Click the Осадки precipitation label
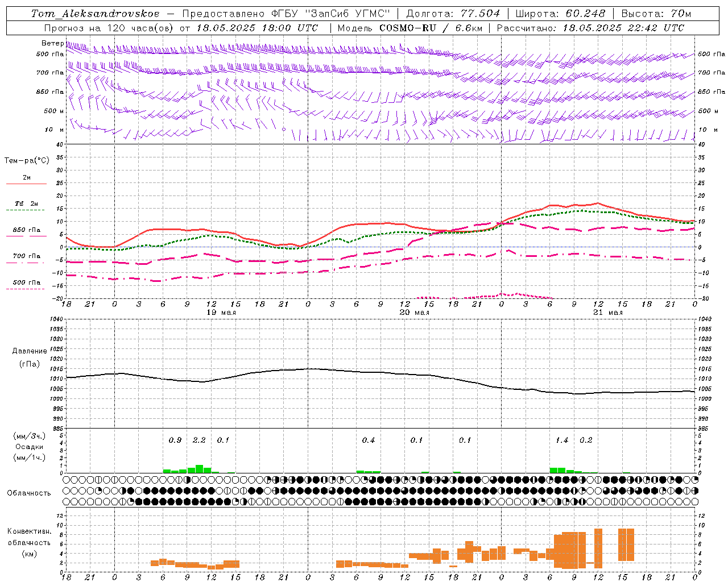 coord(29,447)
